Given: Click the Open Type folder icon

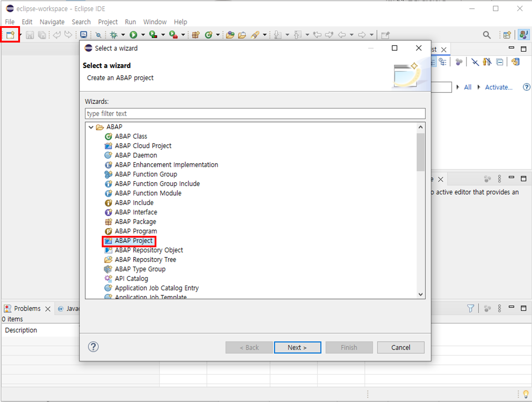Looking at the screenshot, I should coord(230,35).
